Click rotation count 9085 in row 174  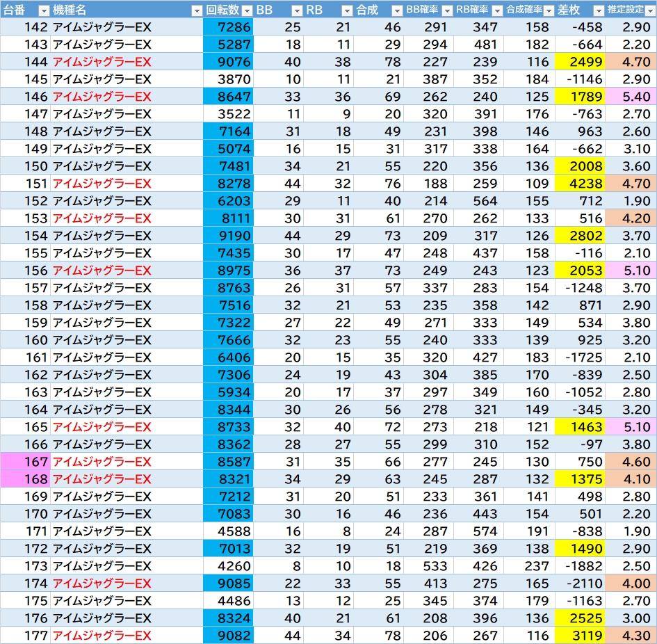coord(228,583)
